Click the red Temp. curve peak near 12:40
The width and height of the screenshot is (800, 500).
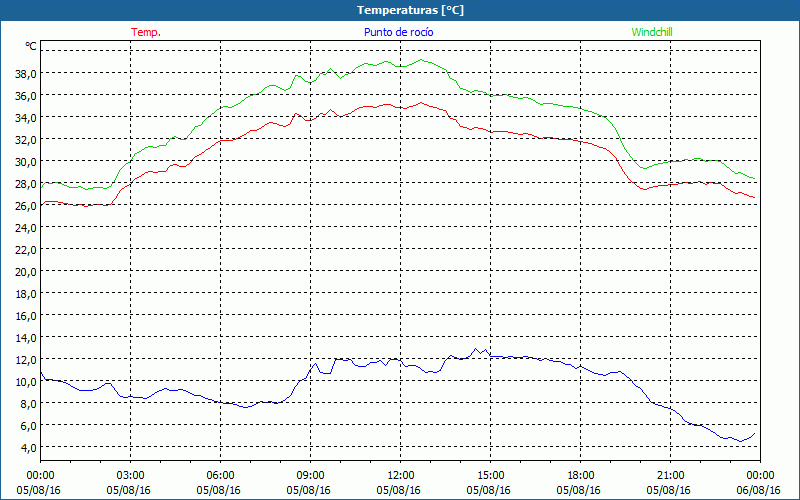click(x=421, y=103)
